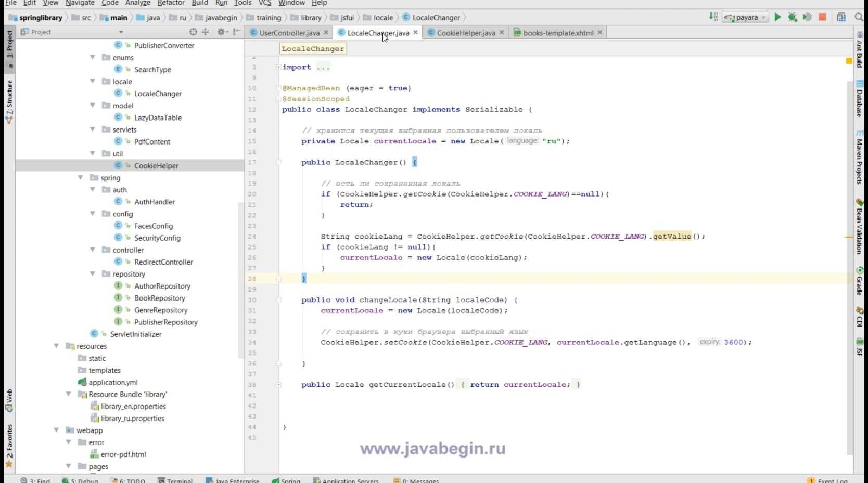Run the payara configuration with the green play button

click(x=777, y=17)
